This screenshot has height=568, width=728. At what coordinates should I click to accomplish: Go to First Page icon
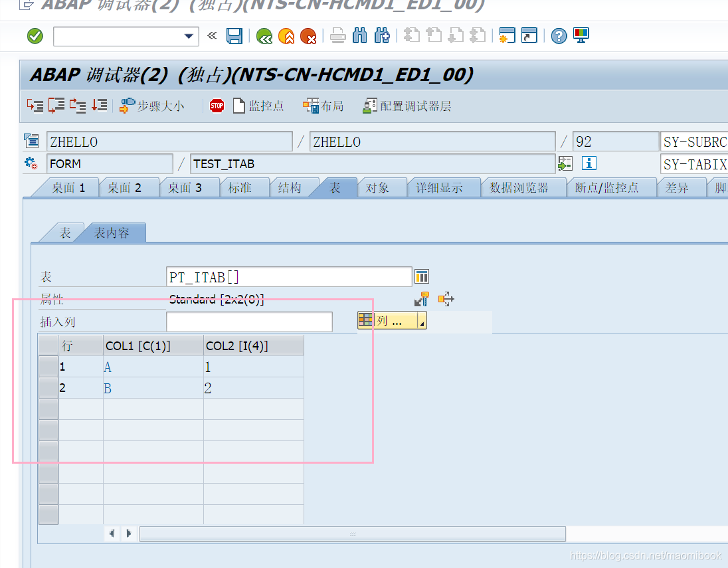point(411,36)
